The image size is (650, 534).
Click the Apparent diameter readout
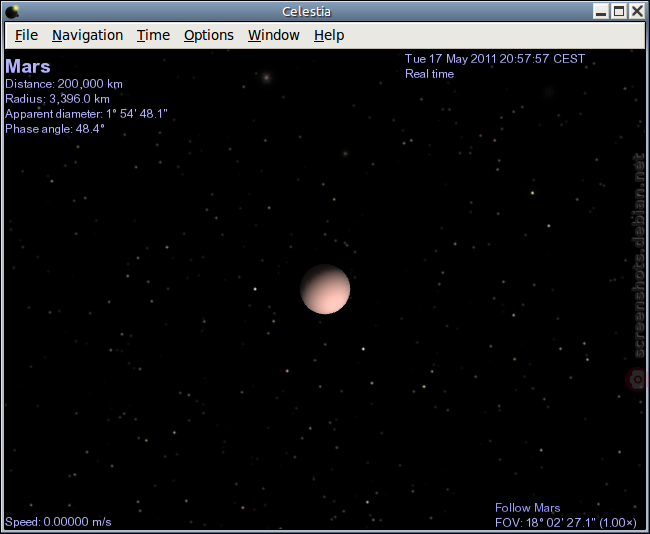pyautogui.click(x=86, y=114)
